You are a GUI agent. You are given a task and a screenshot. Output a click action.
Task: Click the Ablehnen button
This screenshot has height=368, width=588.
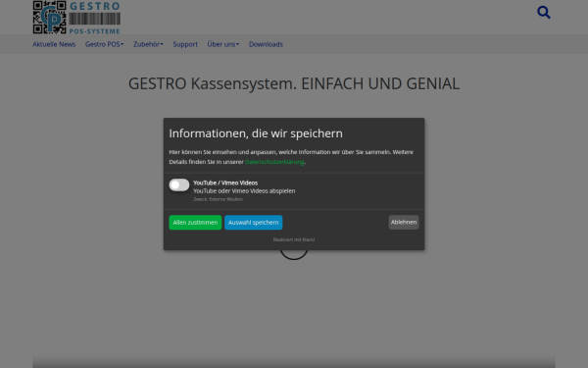(x=404, y=222)
